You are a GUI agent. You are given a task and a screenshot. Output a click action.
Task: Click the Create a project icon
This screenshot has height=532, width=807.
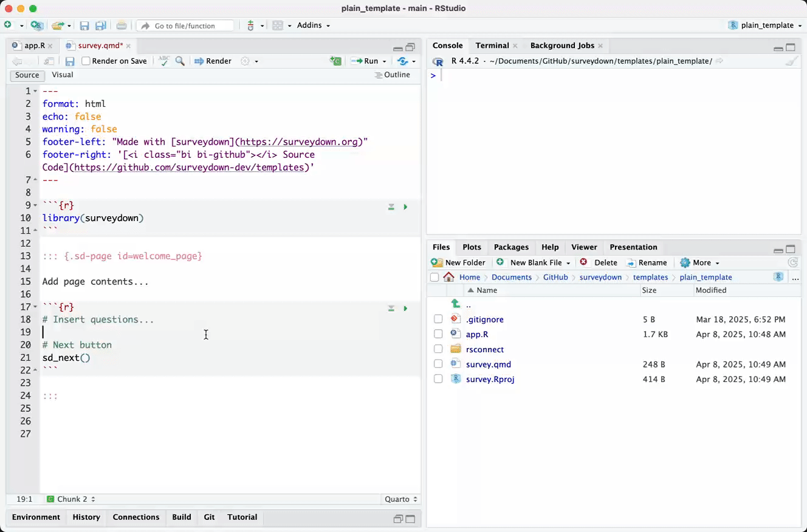pyautogui.click(x=37, y=26)
